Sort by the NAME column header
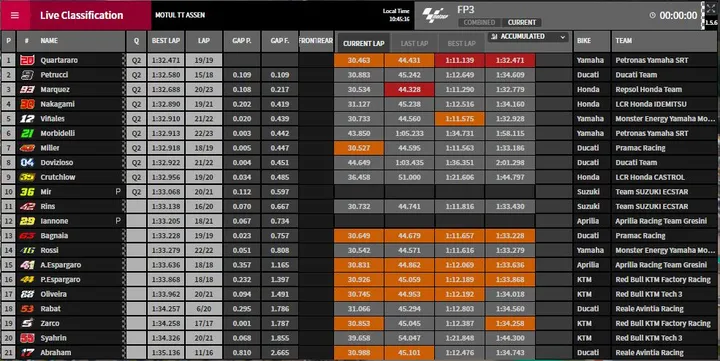720x361 pixels. (x=49, y=40)
